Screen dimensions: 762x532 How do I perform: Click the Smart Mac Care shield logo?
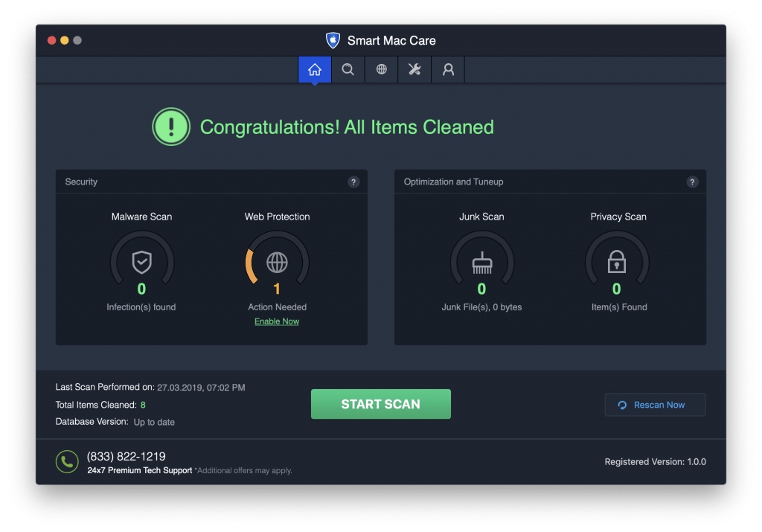[x=332, y=40]
